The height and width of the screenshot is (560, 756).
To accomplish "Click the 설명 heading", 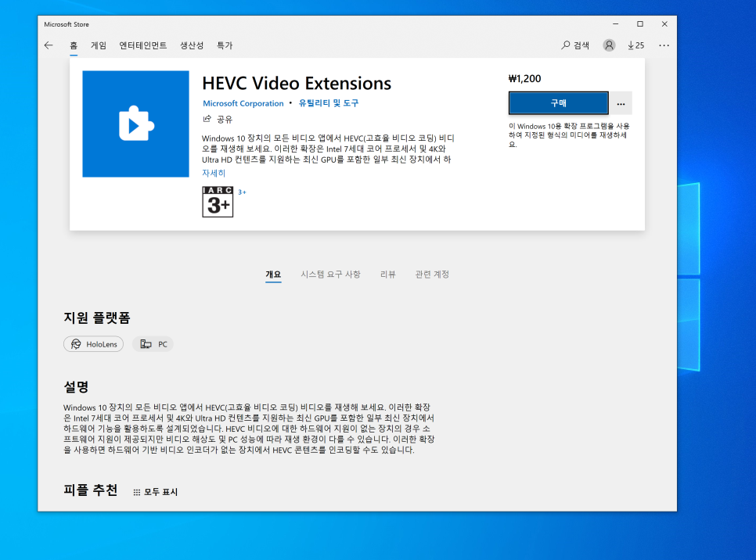I will [76, 386].
